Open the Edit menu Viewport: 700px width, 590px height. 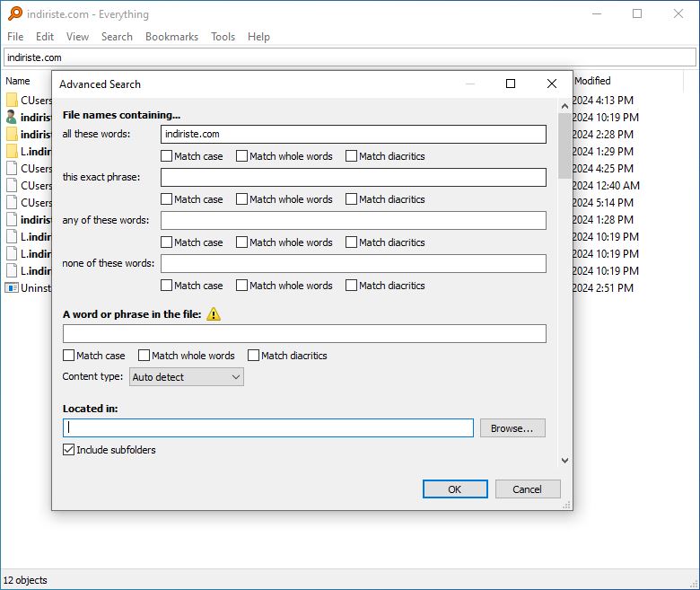(x=45, y=37)
